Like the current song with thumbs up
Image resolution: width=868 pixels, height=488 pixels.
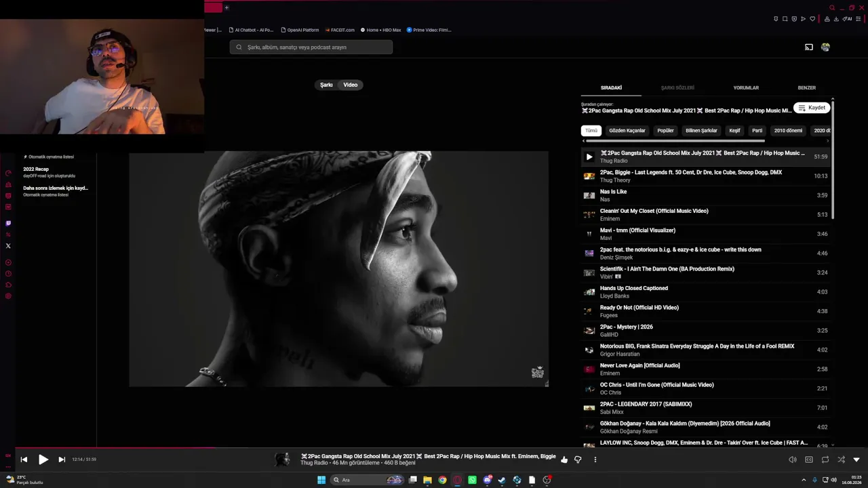(x=564, y=460)
